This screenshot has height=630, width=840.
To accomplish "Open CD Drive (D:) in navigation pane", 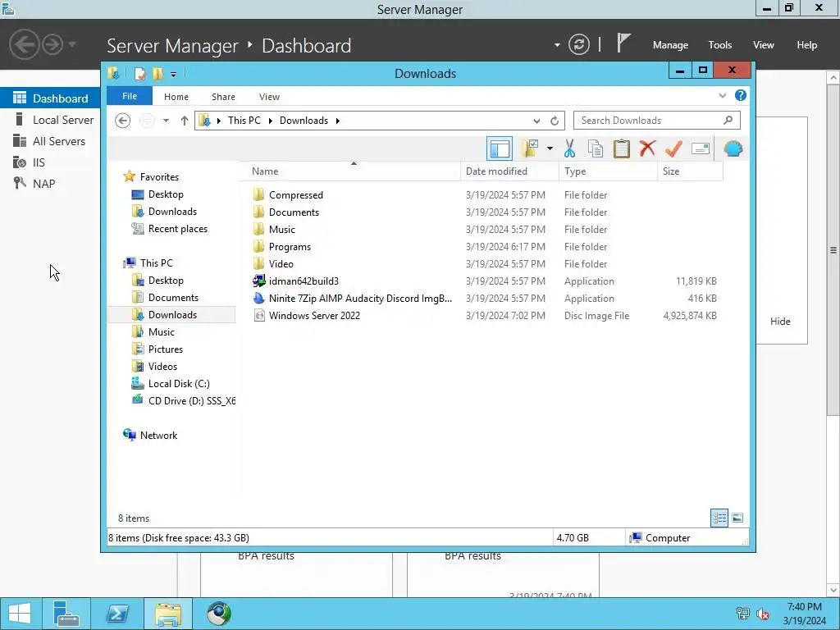I will point(191,400).
